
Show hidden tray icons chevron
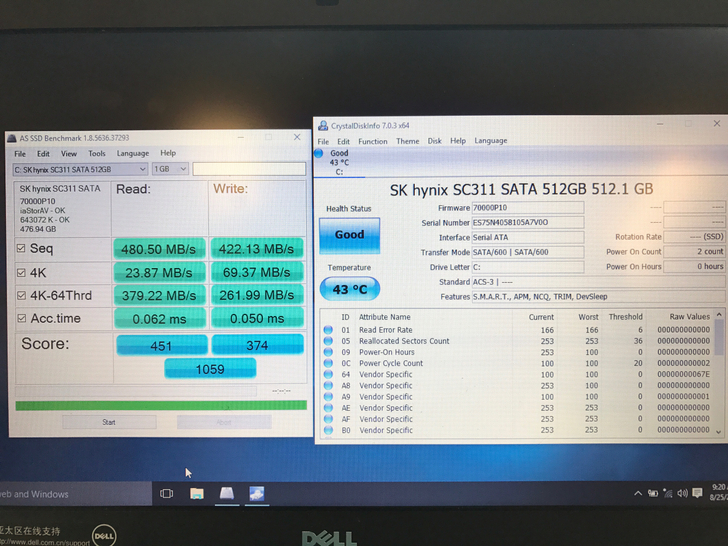(x=638, y=494)
